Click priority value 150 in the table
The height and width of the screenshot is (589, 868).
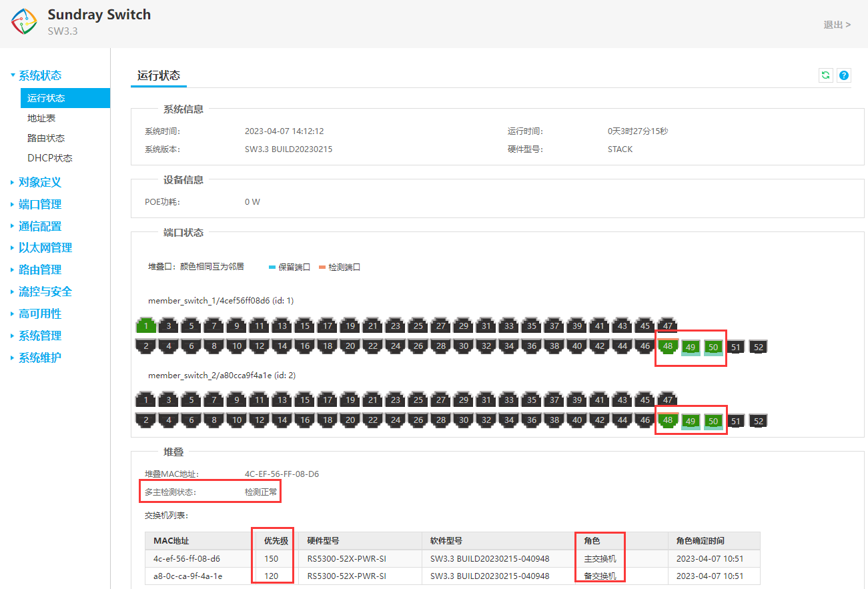tap(271, 558)
